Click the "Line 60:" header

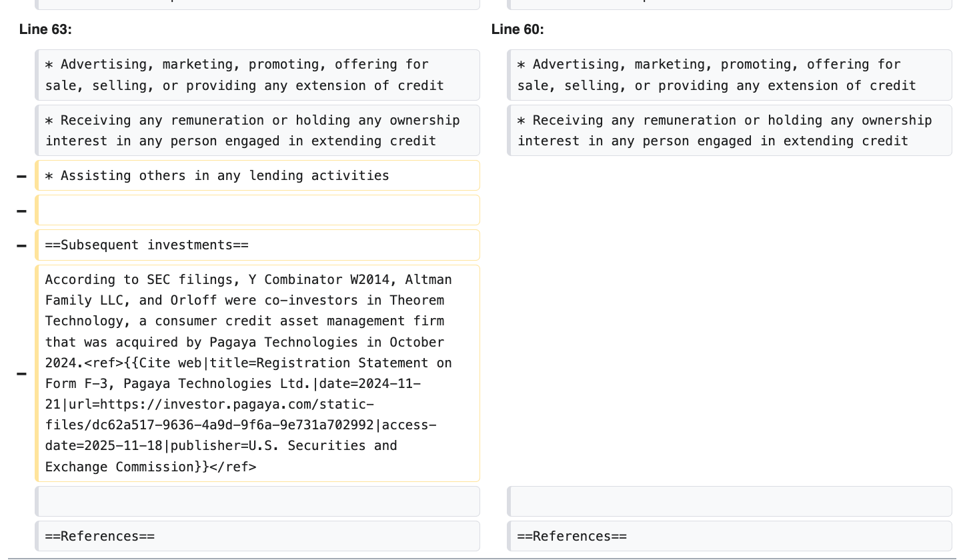(518, 29)
